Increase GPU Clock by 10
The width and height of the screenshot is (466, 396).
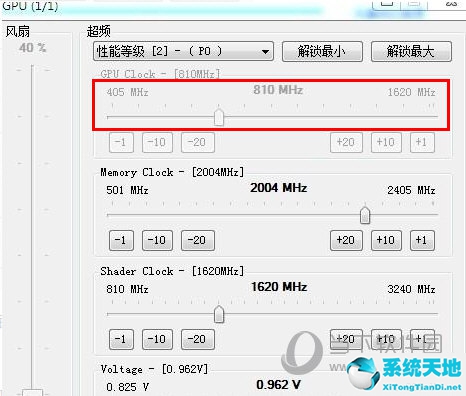pos(386,142)
